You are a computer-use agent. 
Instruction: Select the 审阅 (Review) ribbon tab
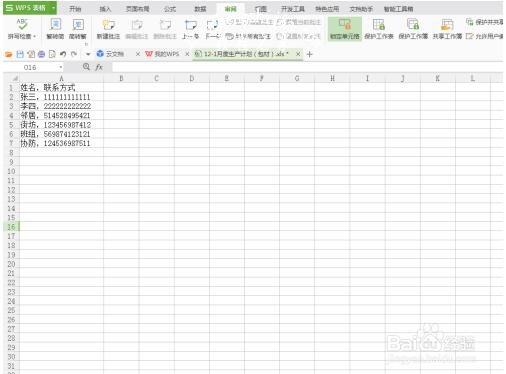point(230,9)
